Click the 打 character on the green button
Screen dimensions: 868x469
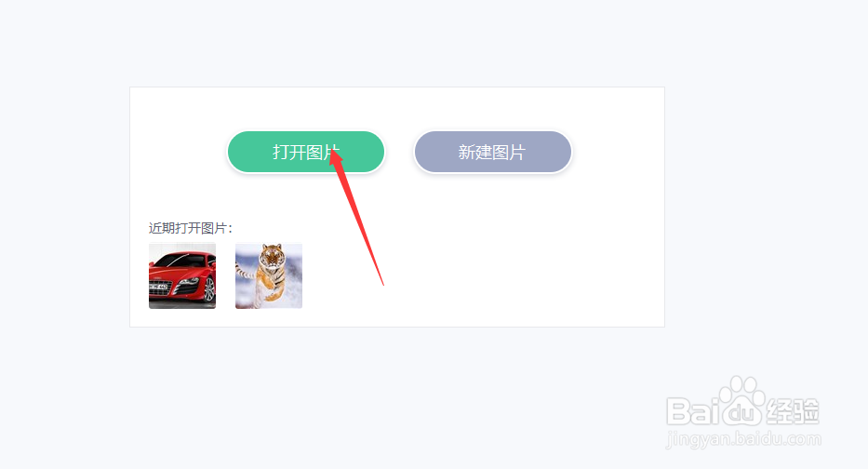tap(281, 153)
